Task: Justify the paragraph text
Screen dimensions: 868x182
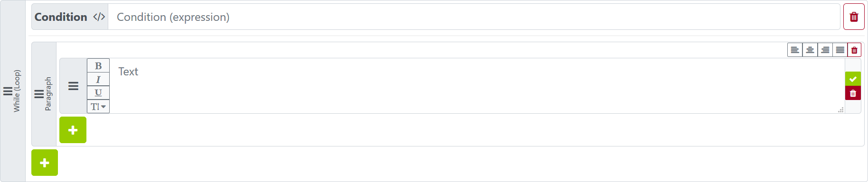Action: tap(840, 50)
